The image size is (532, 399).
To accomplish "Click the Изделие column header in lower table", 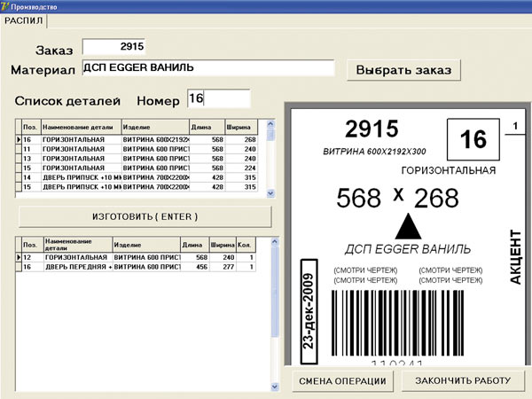I will (x=146, y=245).
